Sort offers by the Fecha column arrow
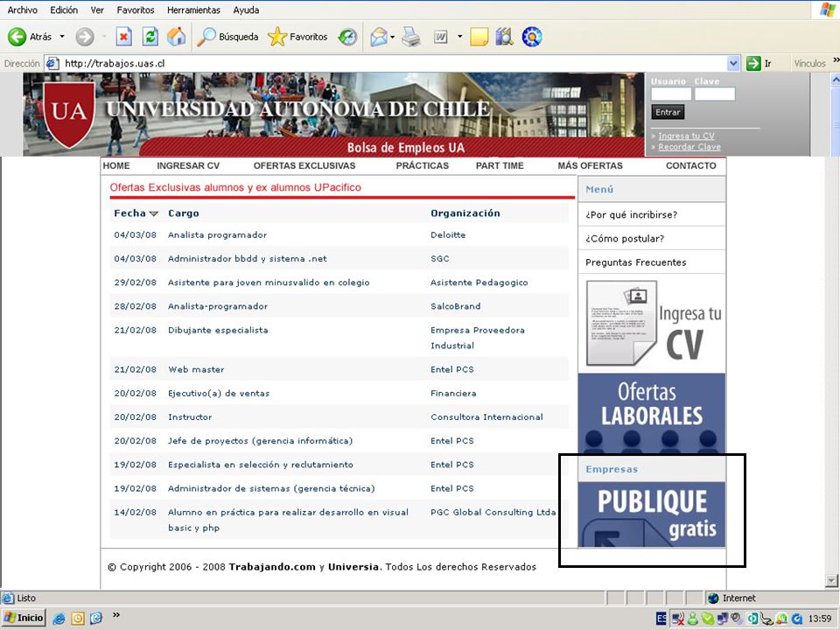This screenshot has width=840, height=630. 154,213
